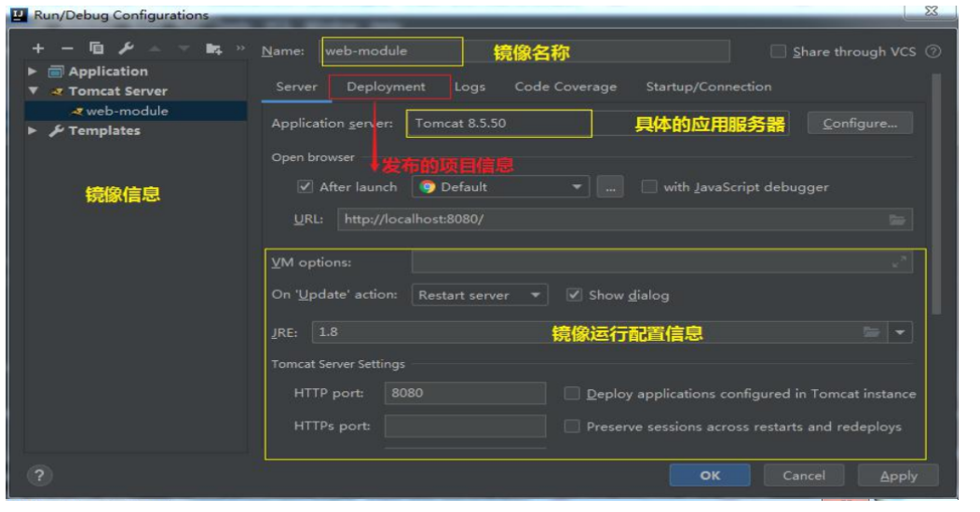Screen dimensions: 980x512
Task: Move configuration up arrow
Action: coord(155,48)
